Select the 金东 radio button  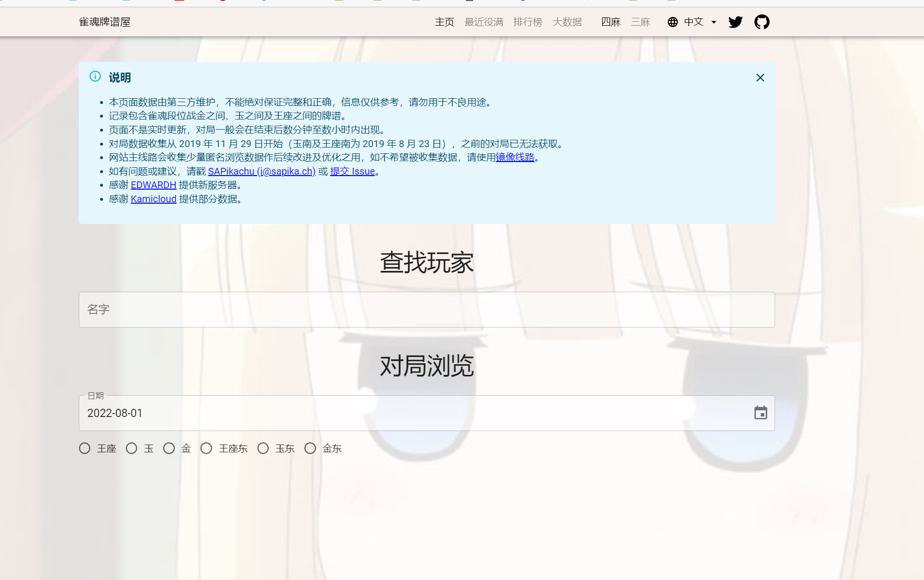coord(310,448)
